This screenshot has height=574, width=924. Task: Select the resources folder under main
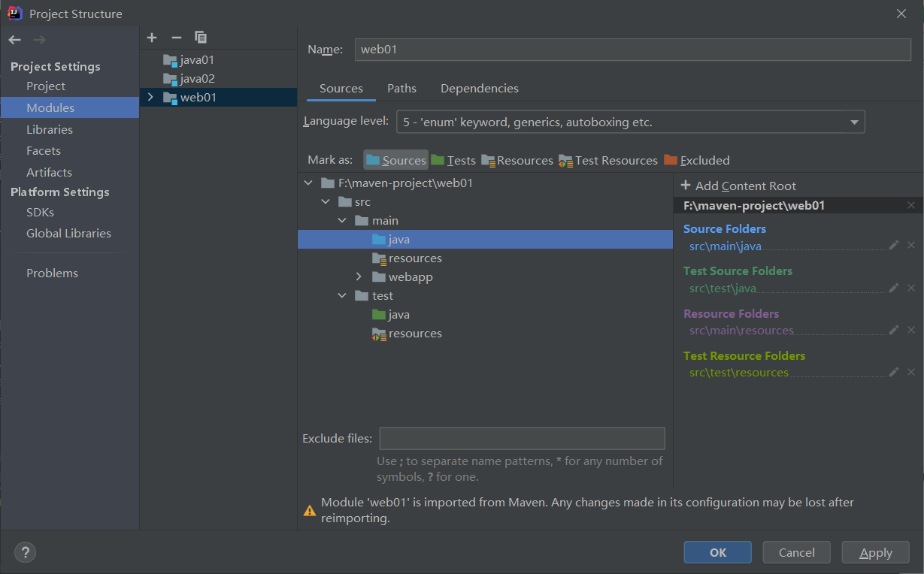[407, 258]
